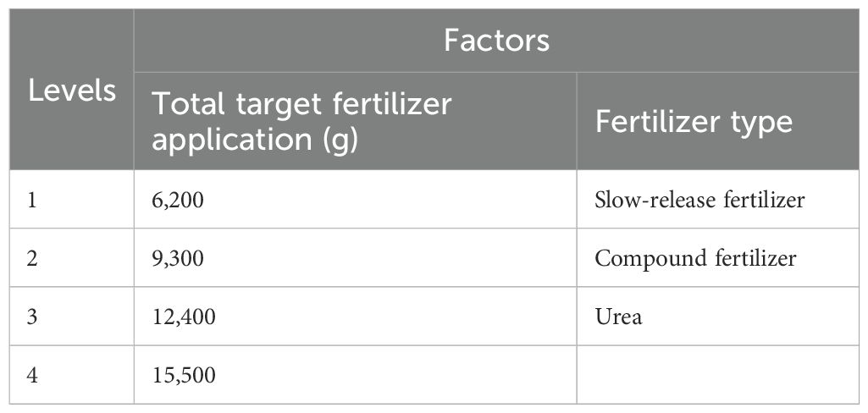This screenshot has width=868, height=413.
Task: Select the Fertilizer type column header
Action: [694, 122]
